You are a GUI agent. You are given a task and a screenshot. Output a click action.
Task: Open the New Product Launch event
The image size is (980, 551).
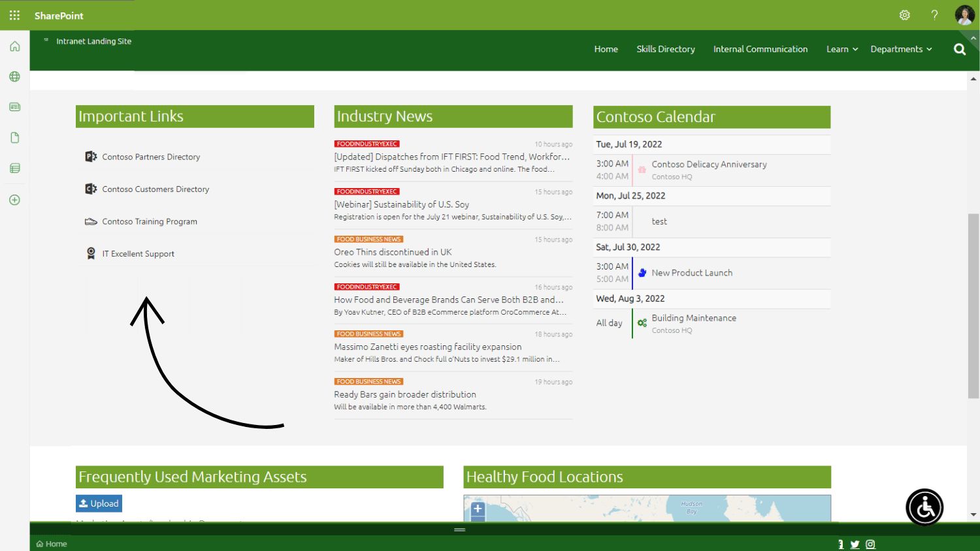[x=692, y=273]
